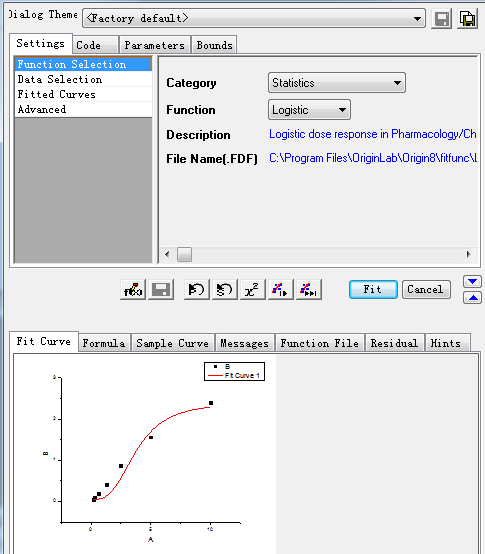Open the edit fitting function f(x) icon

(133, 290)
